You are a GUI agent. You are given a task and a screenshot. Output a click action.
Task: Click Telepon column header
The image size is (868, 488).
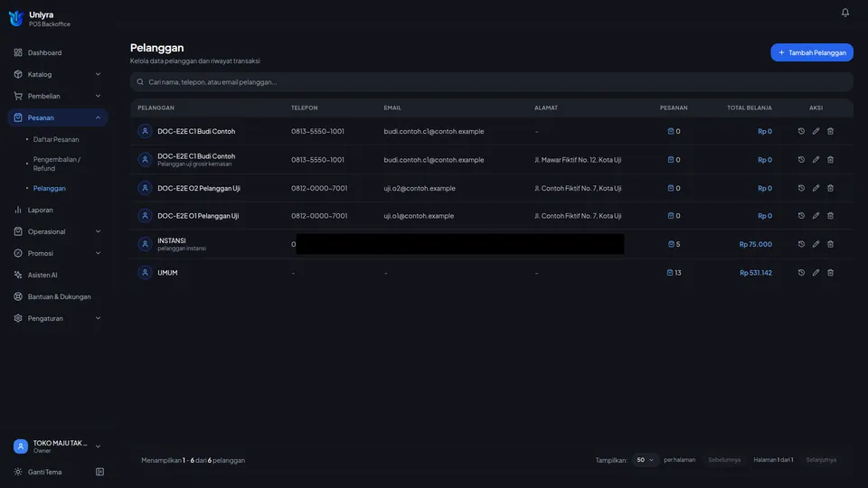(304, 108)
